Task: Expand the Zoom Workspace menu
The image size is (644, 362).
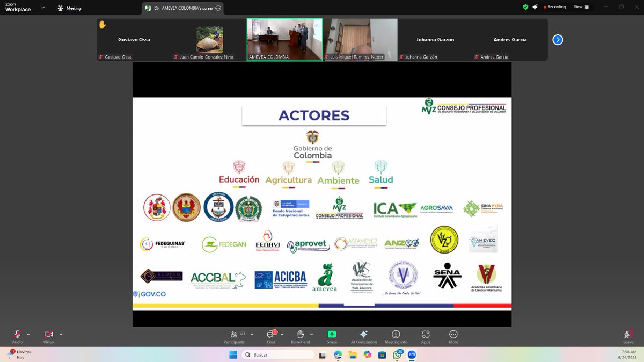Action: point(43,6)
